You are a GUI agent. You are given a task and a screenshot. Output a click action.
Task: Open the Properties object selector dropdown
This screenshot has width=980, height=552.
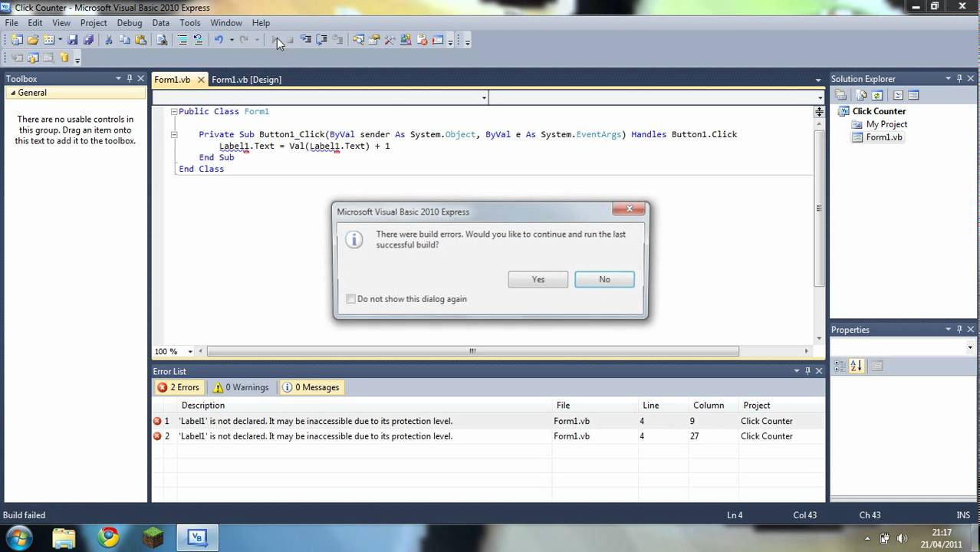click(x=970, y=347)
